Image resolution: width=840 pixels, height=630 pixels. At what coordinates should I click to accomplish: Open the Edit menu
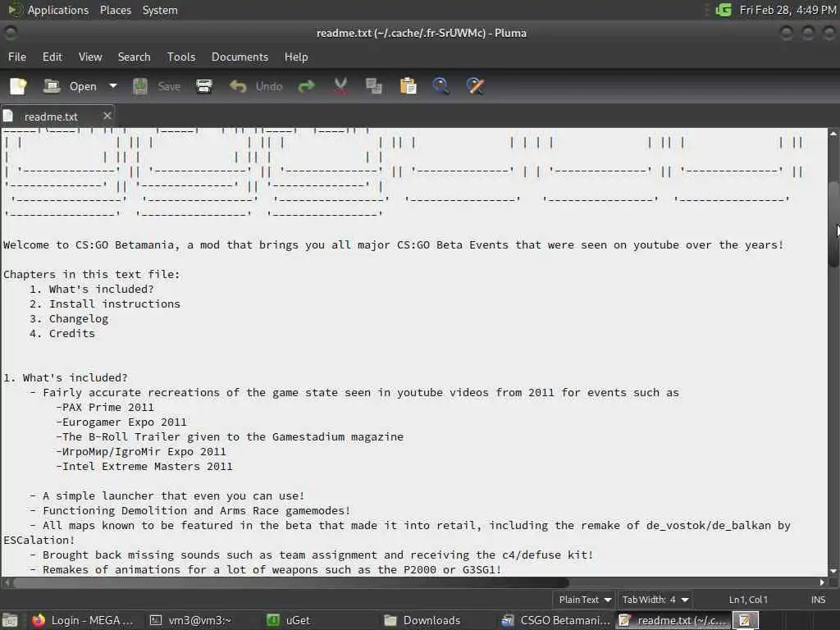pyautogui.click(x=52, y=57)
